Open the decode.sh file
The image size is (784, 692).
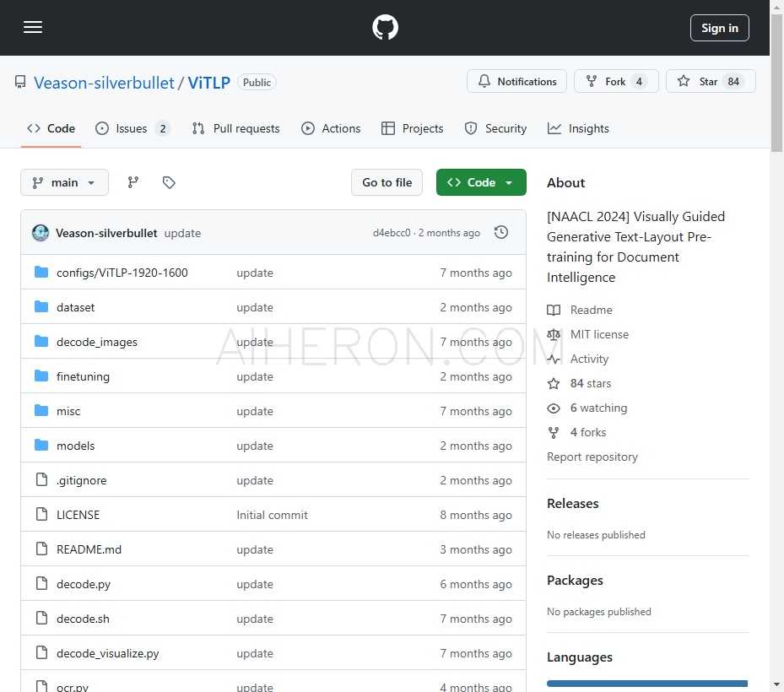83,619
